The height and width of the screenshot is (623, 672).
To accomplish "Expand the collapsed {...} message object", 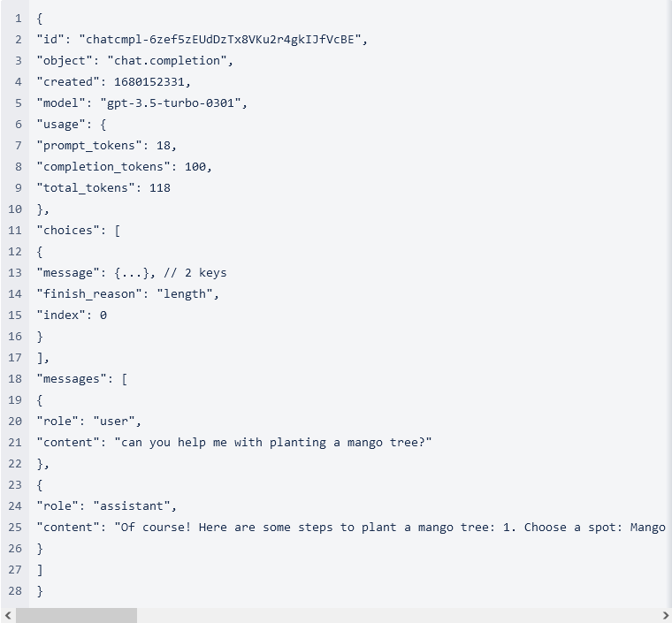I will (132, 273).
